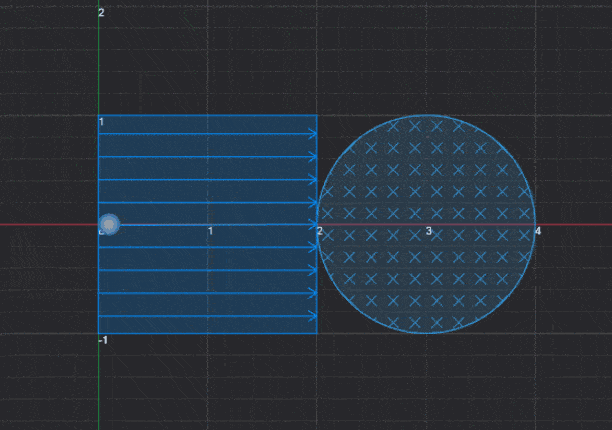
Task: Click the red x-axis right of the circle
Action: (575, 224)
